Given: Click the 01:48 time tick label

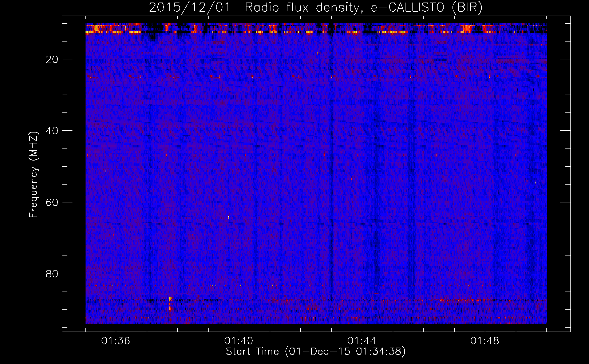Looking at the screenshot, I should [x=485, y=341].
